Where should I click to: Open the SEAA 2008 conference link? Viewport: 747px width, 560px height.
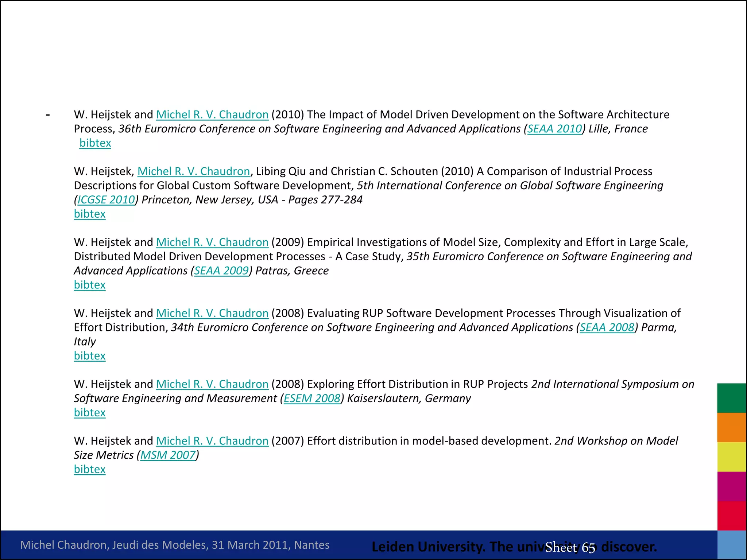tap(607, 327)
